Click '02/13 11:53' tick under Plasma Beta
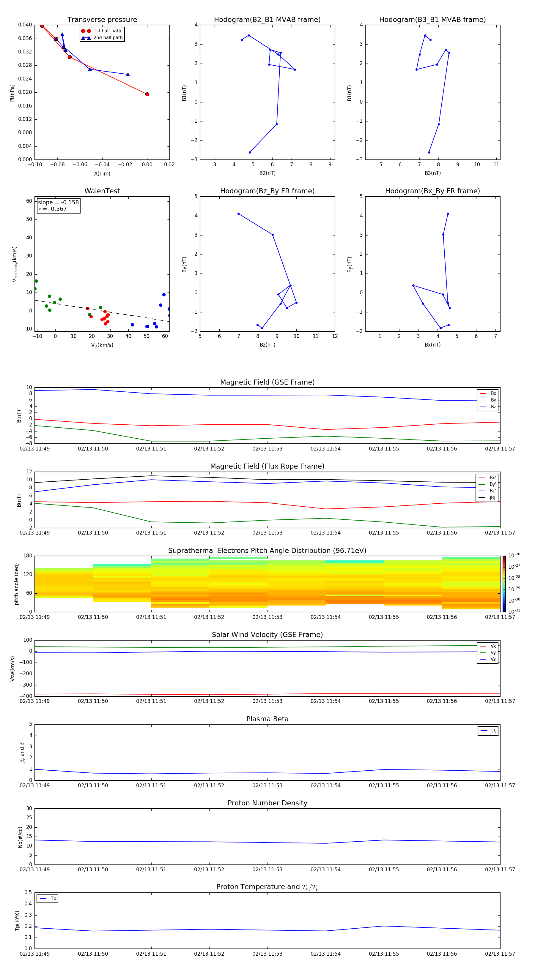Screen dimensions: 535x980 pos(267,785)
